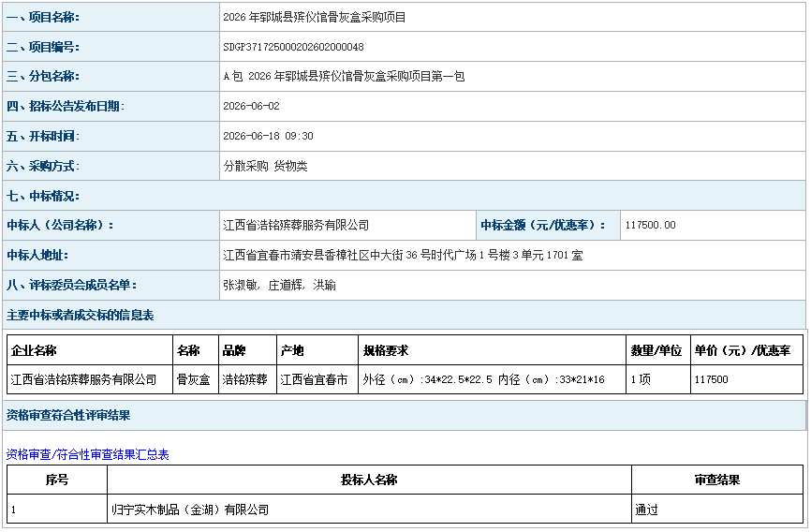The height and width of the screenshot is (532, 811).
Task: Click committee members 张淑敏, 庄道辉, 洪瑜
Action: click(x=279, y=285)
